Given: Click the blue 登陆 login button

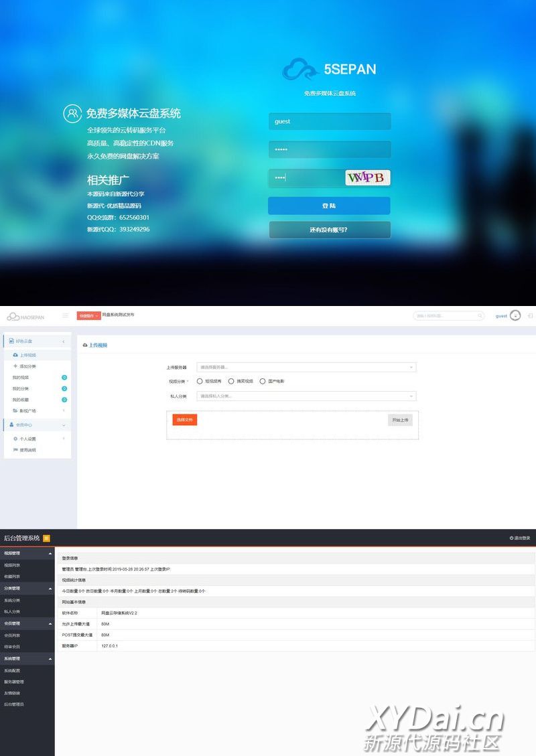Looking at the screenshot, I should pyautogui.click(x=330, y=206).
